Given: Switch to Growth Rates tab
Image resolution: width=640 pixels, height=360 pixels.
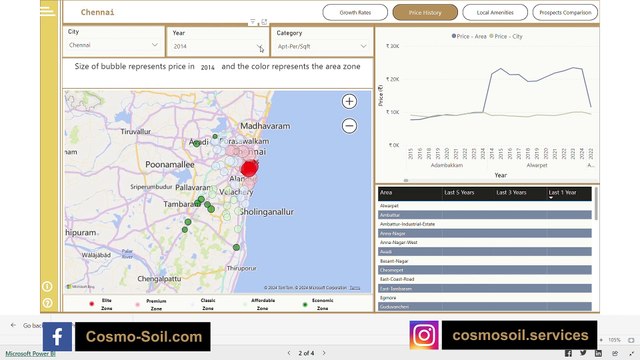Looking at the screenshot, I should coord(355,13).
